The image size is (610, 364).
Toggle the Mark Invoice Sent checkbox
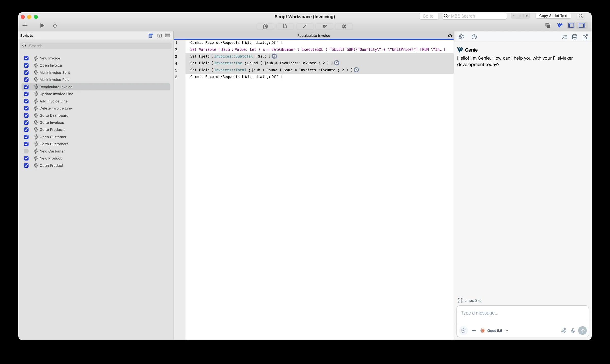[x=26, y=72]
